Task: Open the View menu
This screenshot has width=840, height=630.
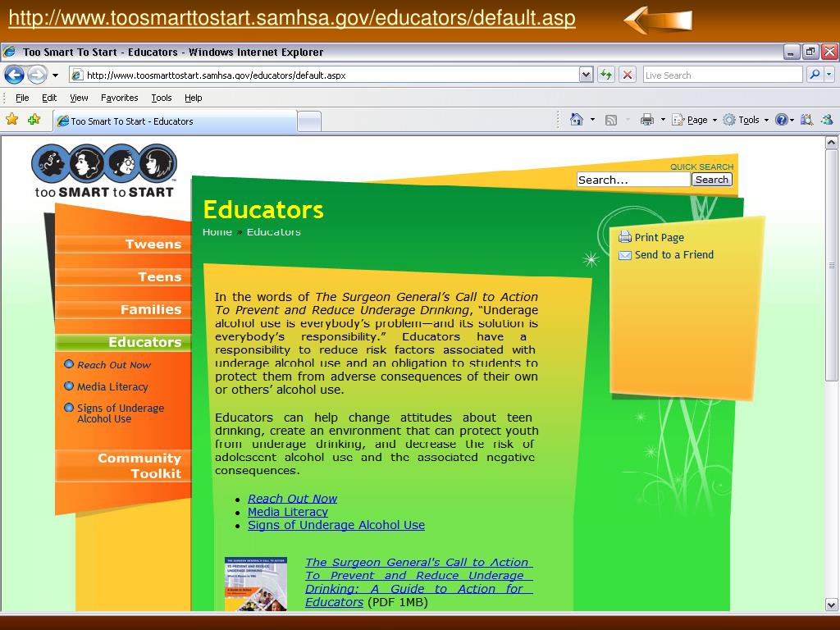Action: [x=79, y=98]
